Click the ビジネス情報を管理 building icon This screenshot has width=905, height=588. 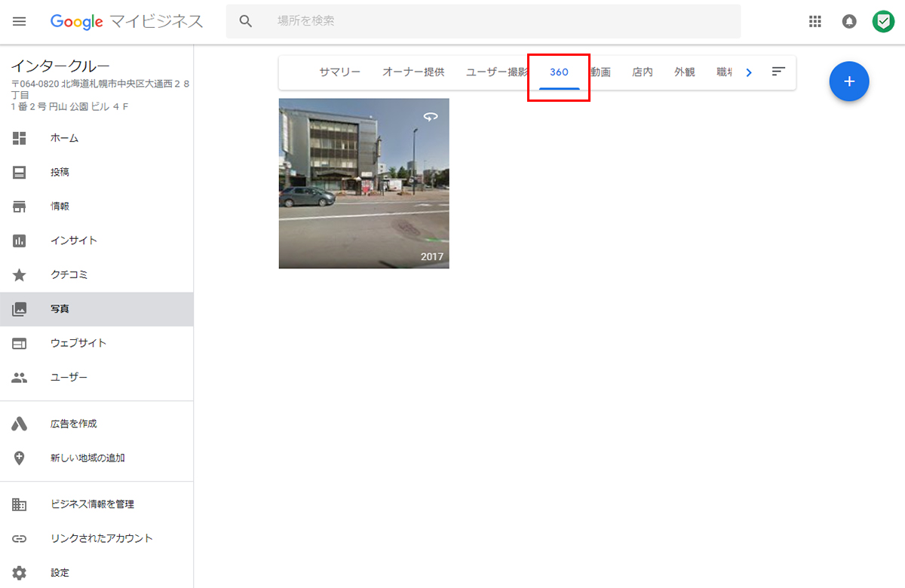pyautogui.click(x=20, y=504)
